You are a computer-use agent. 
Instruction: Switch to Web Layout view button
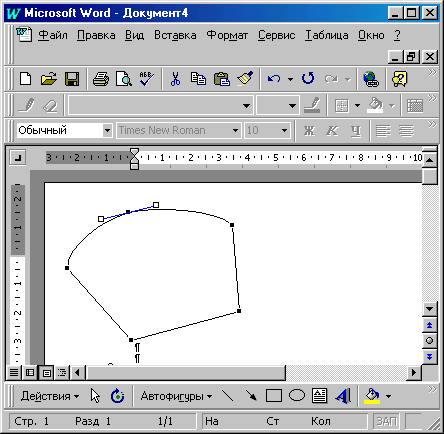pyautogui.click(x=30, y=372)
